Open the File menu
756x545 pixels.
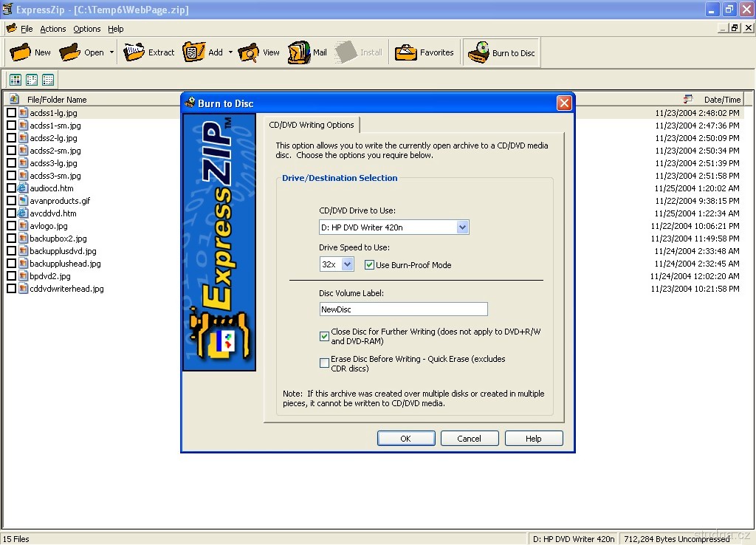click(27, 29)
